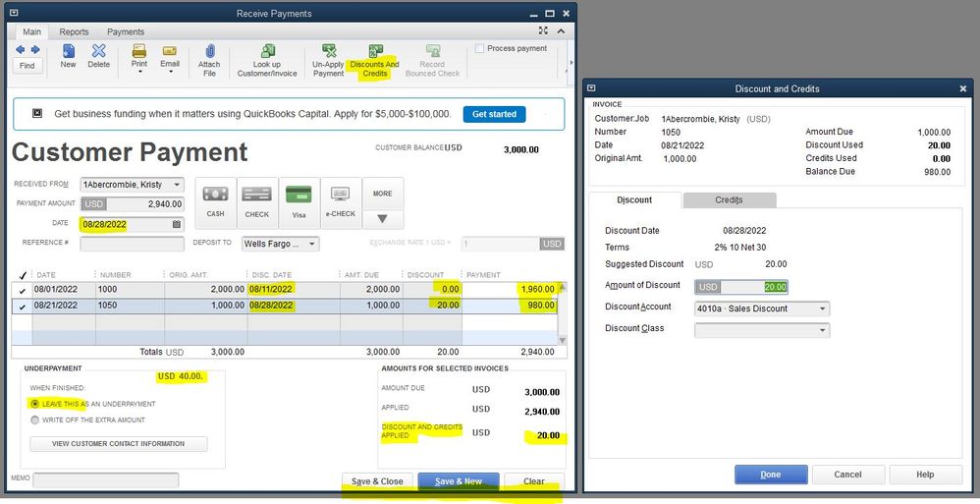This screenshot has width=980, height=504.
Task: Click View Customer Contact Information
Action: [119, 444]
